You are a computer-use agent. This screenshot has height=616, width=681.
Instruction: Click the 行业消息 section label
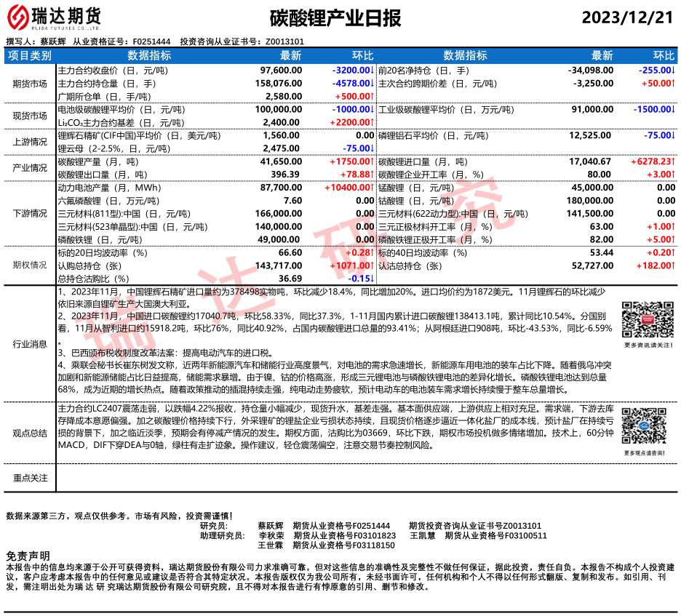30,343
